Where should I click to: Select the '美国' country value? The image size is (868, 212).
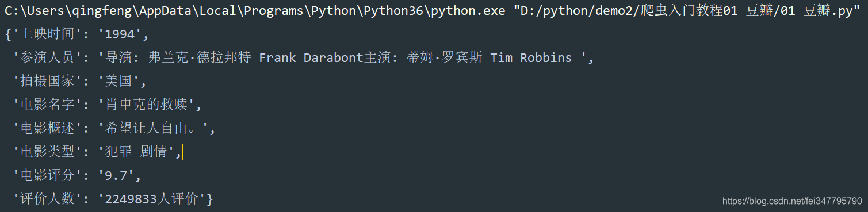[x=119, y=82]
